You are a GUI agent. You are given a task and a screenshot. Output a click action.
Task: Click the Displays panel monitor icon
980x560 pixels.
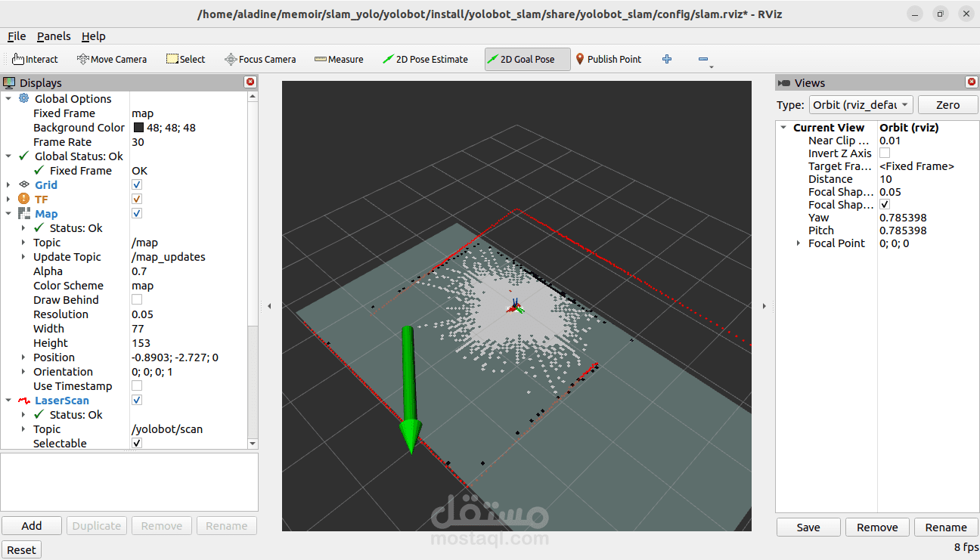pos(10,82)
